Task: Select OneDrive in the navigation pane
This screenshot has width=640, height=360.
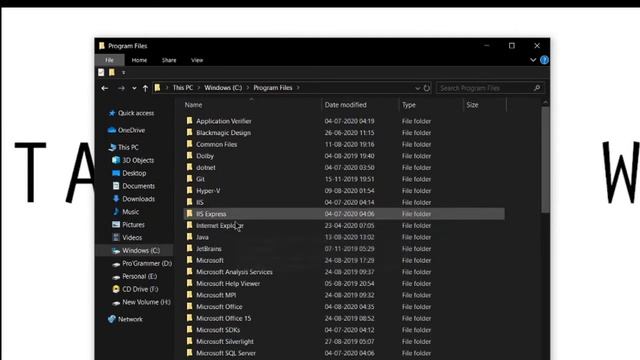Action: pyautogui.click(x=131, y=130)
